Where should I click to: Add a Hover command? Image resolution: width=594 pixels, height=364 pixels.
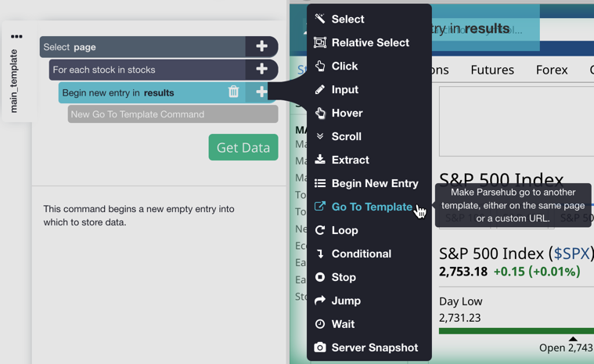(x=347, y=114)
